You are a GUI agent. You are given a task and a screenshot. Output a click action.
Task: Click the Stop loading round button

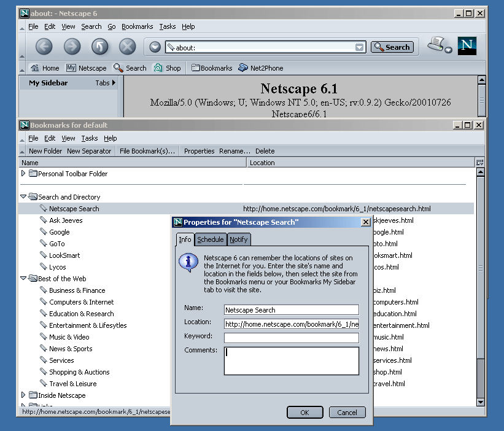point(128,47)
